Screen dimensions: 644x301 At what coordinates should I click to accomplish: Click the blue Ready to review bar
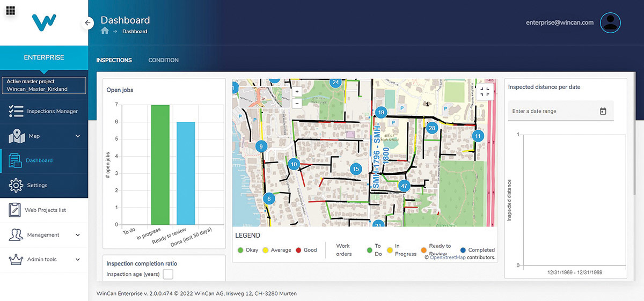pyautogui.click(x=186, y=173)
